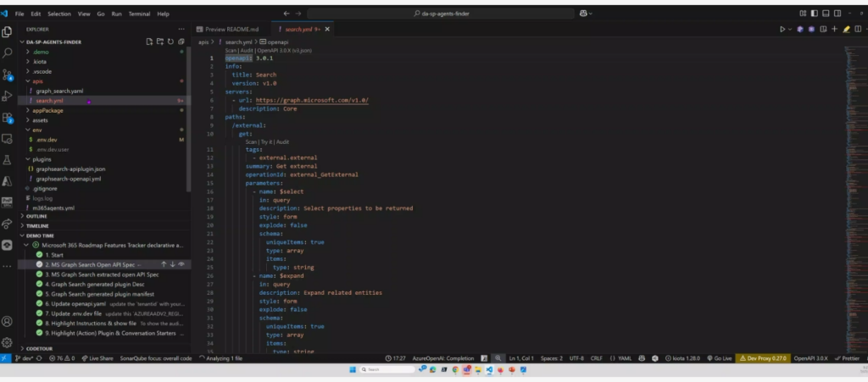Open the Extensions view
Viewport: 868px width, 382px height.
pyautogui.click(x=7, y=118)
